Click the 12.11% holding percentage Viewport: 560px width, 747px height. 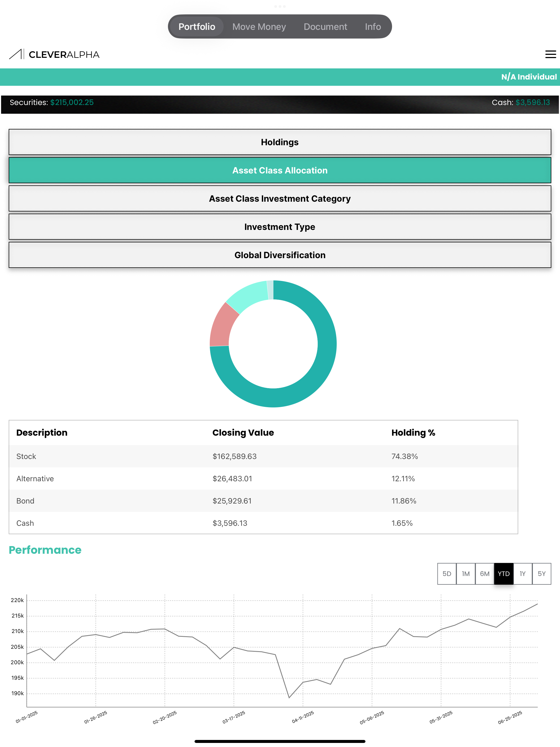(403, 479)
